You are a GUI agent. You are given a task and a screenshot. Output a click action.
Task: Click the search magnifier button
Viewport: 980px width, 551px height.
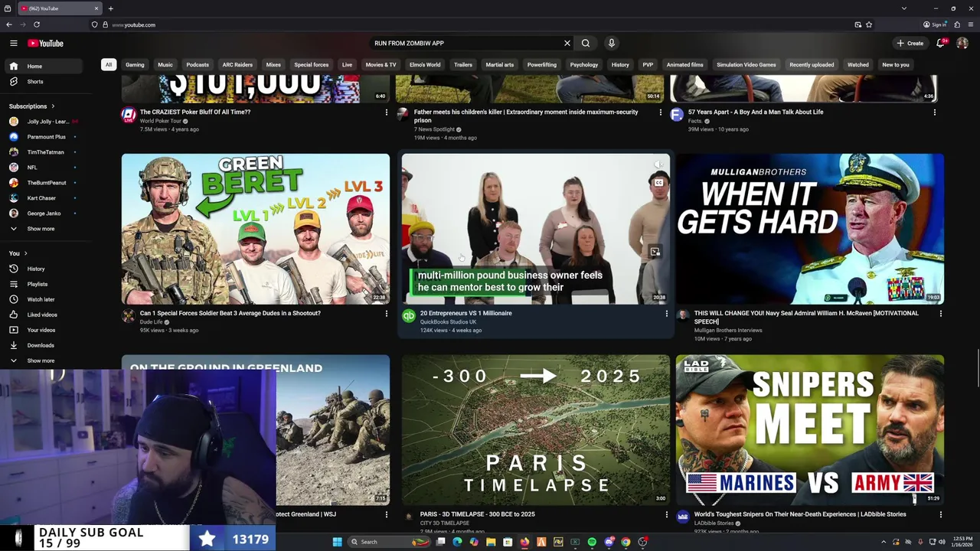(x=586, y=44)
